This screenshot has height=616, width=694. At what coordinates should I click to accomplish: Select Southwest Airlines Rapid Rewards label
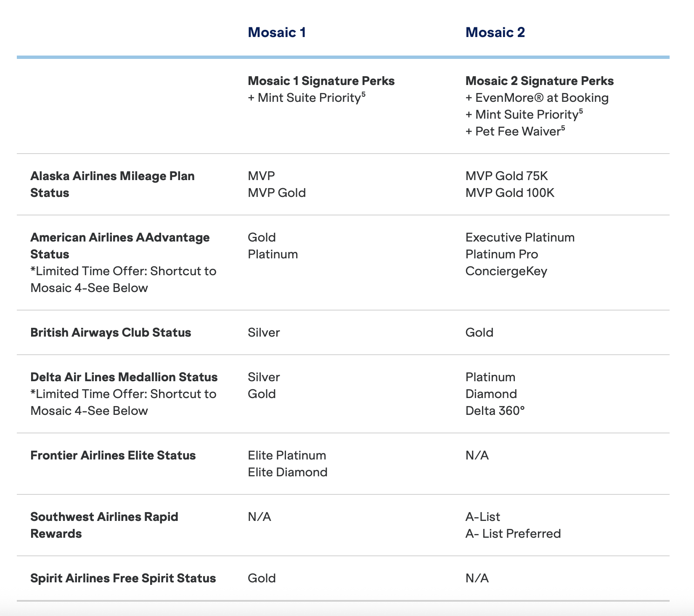(x=104, y=525)
